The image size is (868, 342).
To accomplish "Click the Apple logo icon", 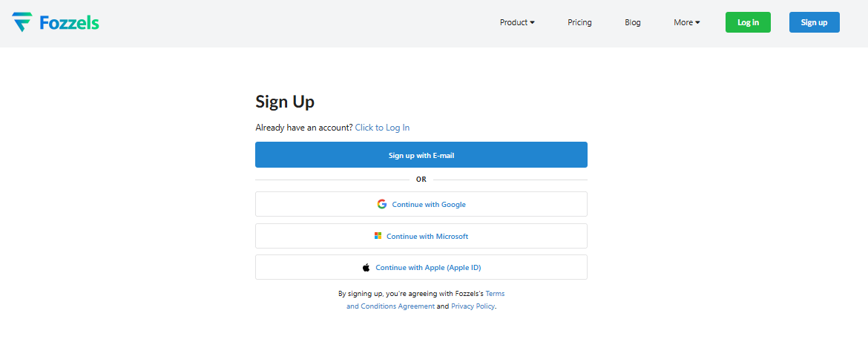I will [x=366, y=267].
